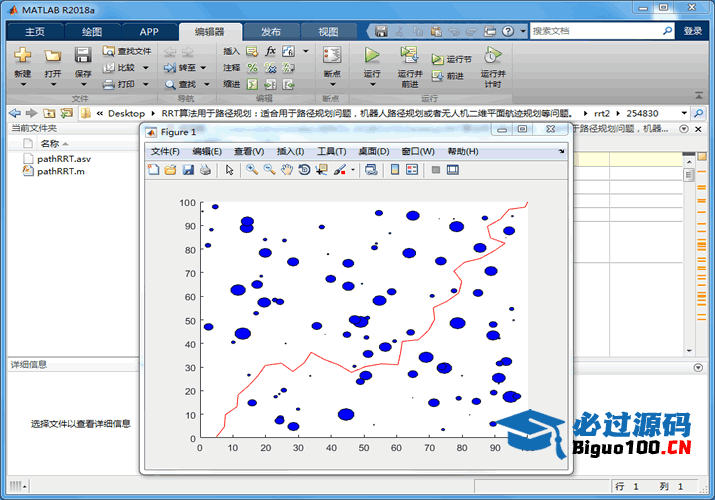715x500 pixels.
Task: Click Run Section (运行节) button
Action: point(451,59)
